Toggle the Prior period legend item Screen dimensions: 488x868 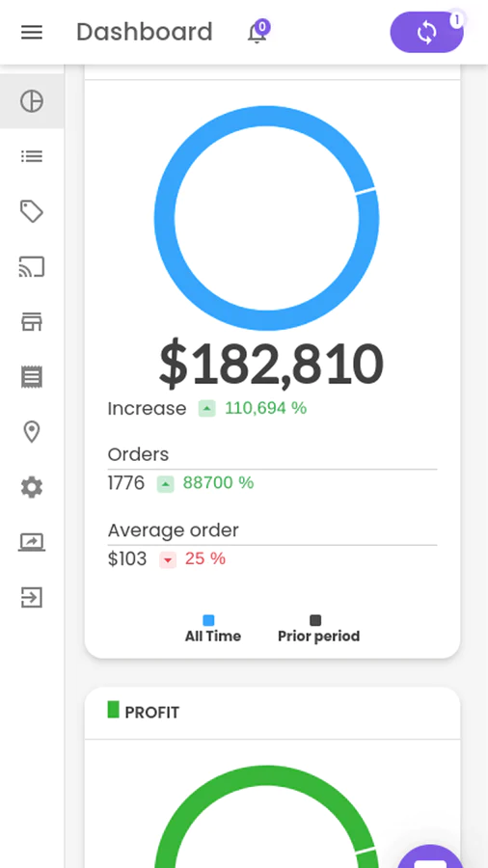pos(318,629)
